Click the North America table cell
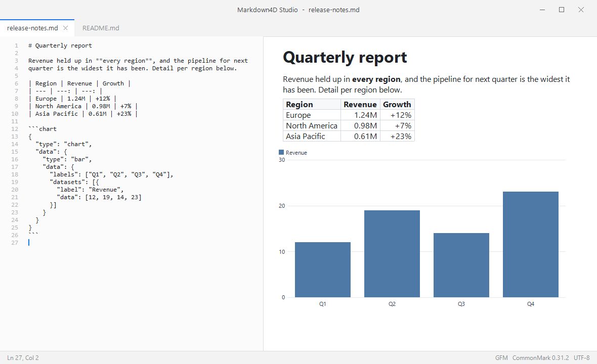 pos(312,125)
